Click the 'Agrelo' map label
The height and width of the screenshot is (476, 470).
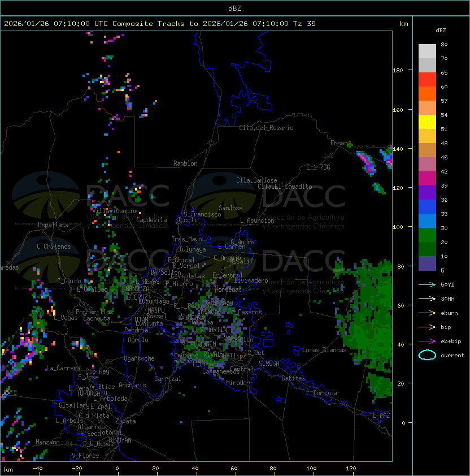point(138,340)
